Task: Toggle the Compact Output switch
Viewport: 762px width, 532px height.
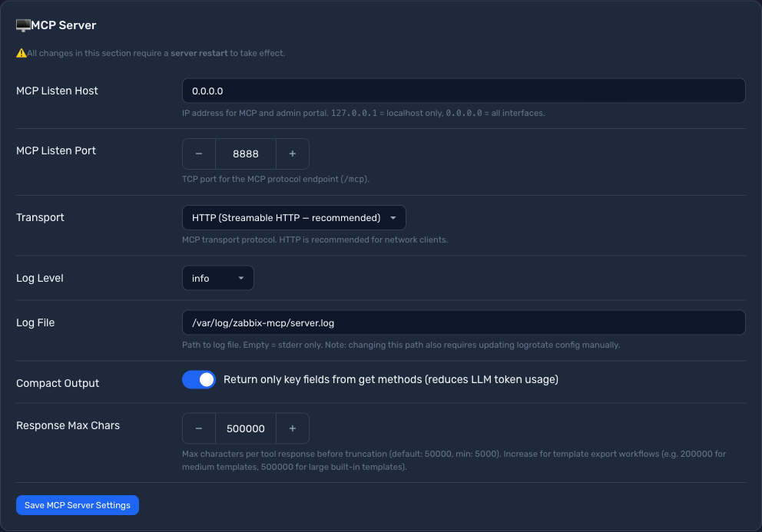Action: point(199,379)
